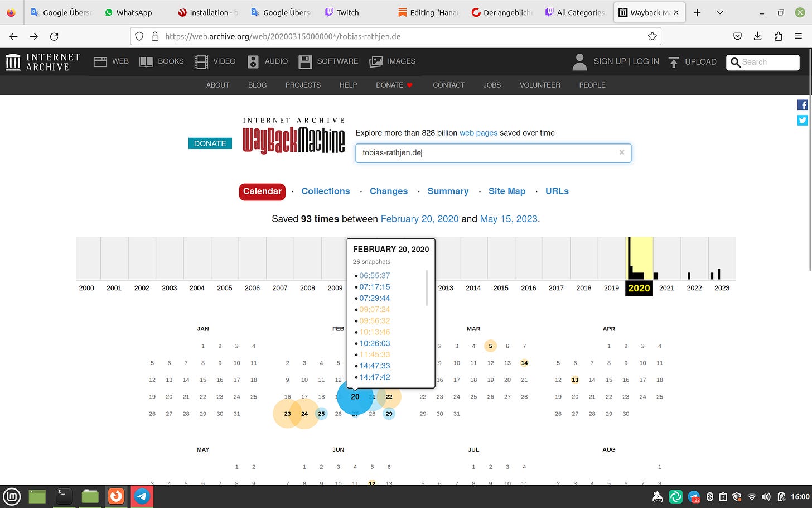
Task: Open the VOLUNTEER menu link
Action: pyautogui.click(x=540, y=85)
